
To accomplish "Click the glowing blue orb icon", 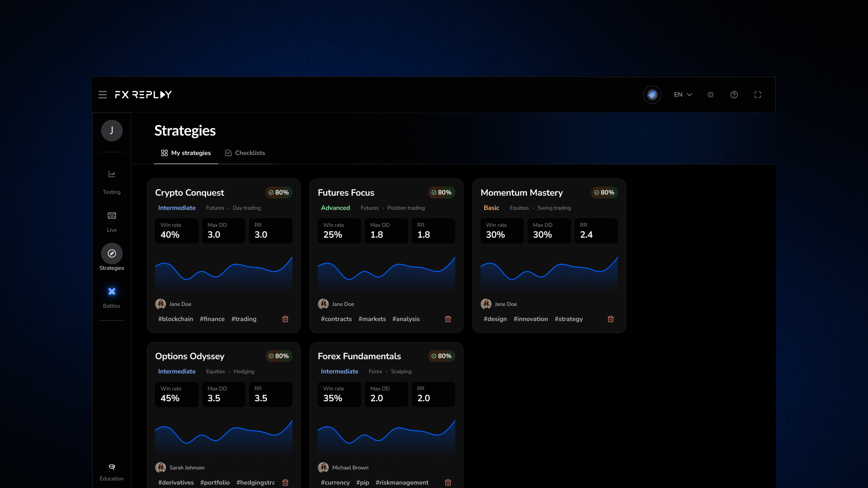I will click(652, 95).
